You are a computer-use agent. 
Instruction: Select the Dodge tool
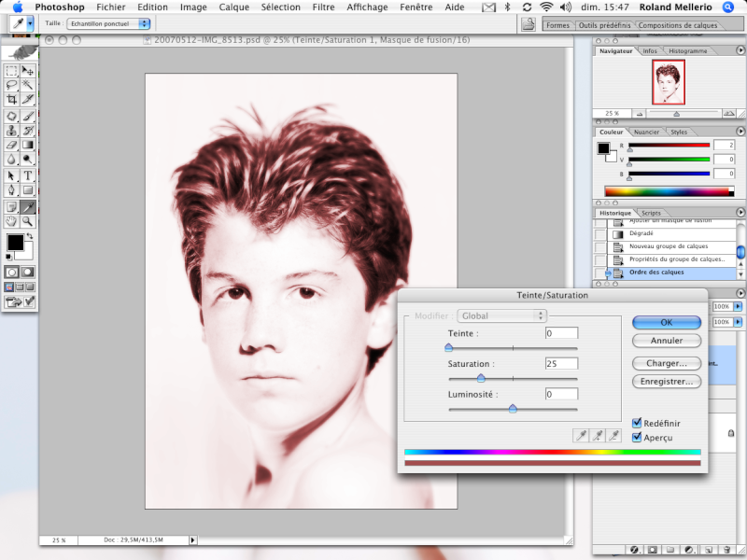point(28,159)
